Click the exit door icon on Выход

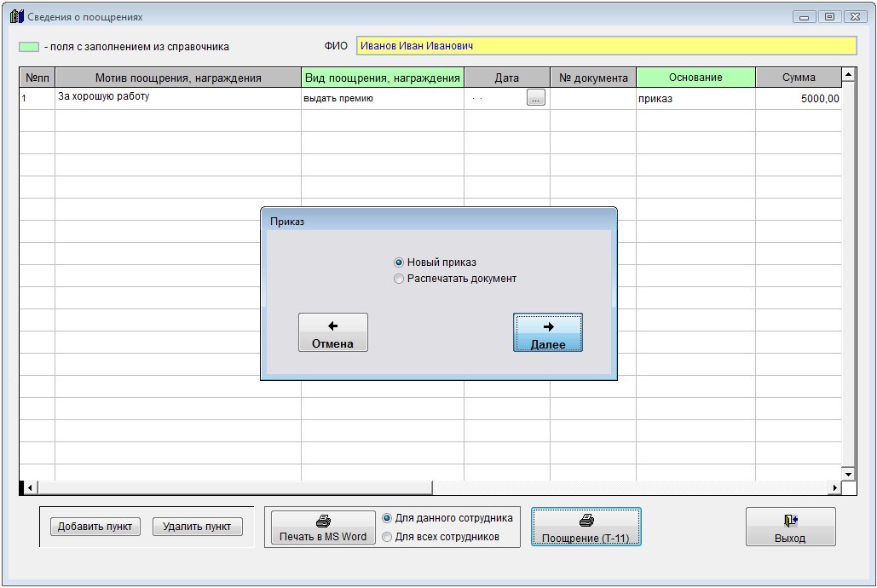[x=790, y=521]
